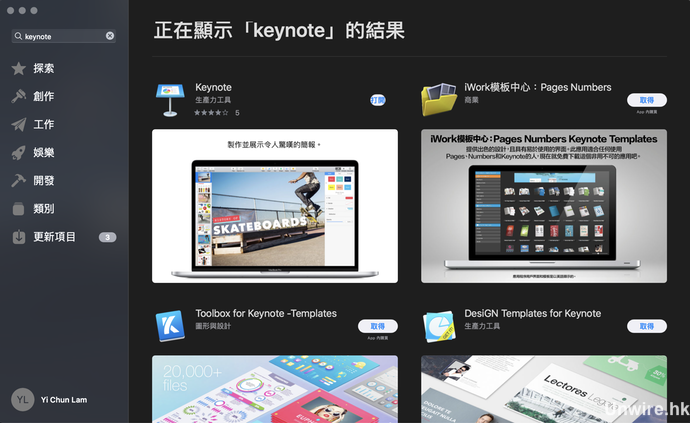
Task: Select 探索 in the sidebar
Action: pos(44,69)
